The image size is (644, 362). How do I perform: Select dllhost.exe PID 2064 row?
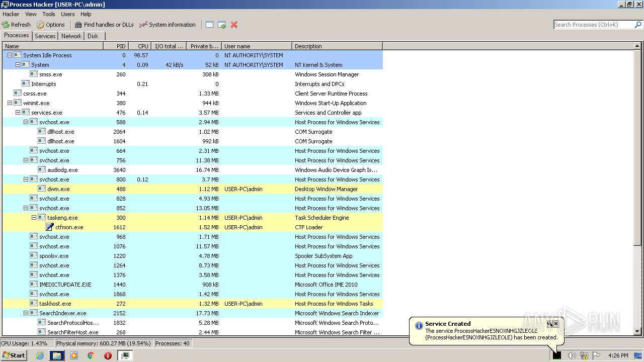pyautogui.click(x=193, y=132)
